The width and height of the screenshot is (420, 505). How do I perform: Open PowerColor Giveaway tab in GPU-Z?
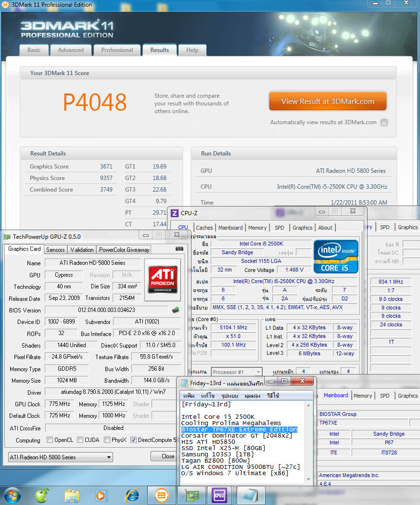point(124,249)
